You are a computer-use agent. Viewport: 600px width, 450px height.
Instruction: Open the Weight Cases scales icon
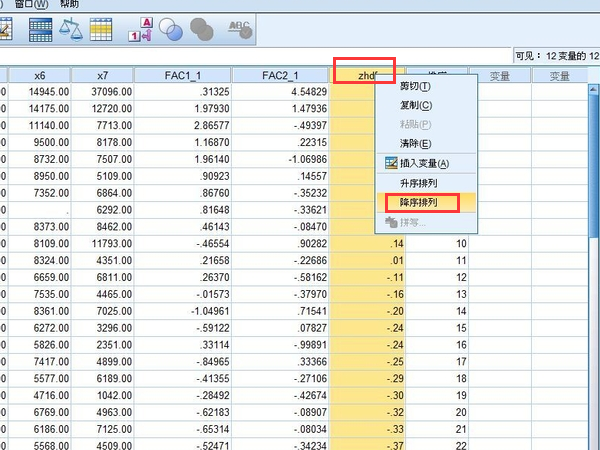click(71, 29)
